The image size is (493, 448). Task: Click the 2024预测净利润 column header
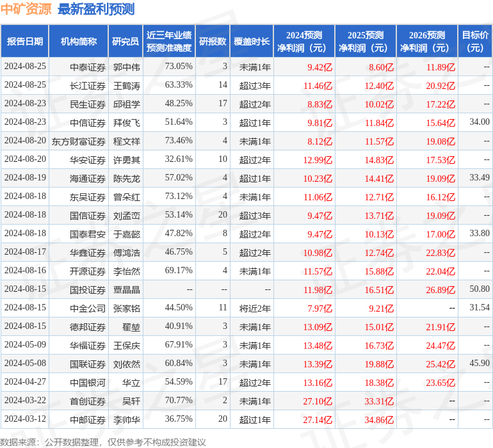point(304,42)
